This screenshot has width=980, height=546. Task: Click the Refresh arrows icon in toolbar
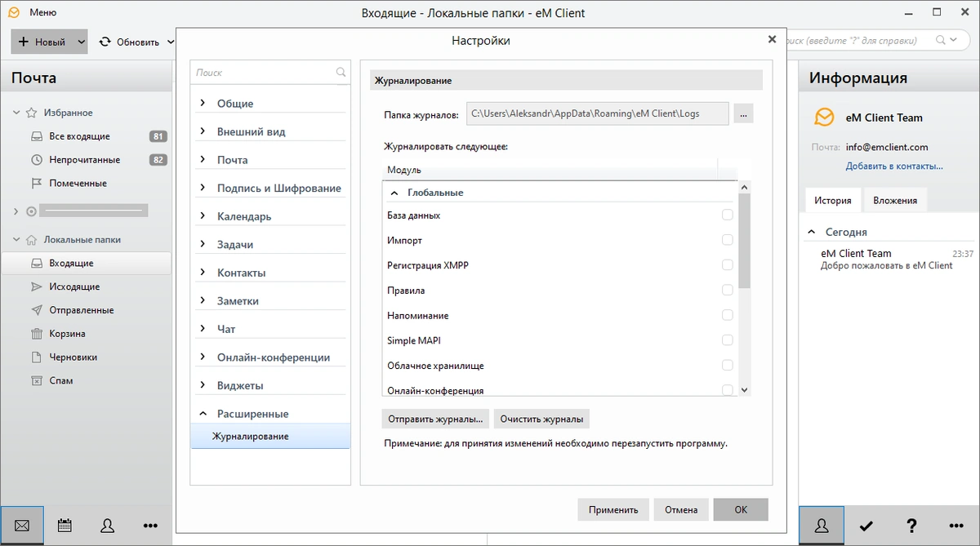click(105, 42)
